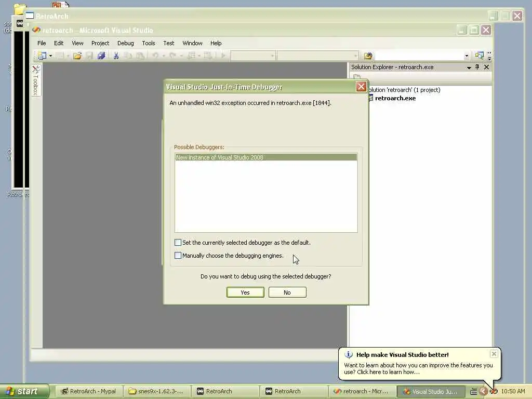Click the keyboard tray icon
The width and height of the screenshot is (532, 399).
click(x=474, y=392)
